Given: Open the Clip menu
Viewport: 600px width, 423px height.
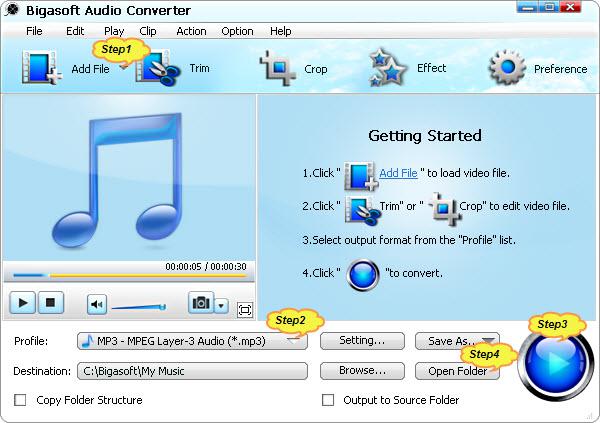Looking at the screenshot, I should tap(148, 31).
